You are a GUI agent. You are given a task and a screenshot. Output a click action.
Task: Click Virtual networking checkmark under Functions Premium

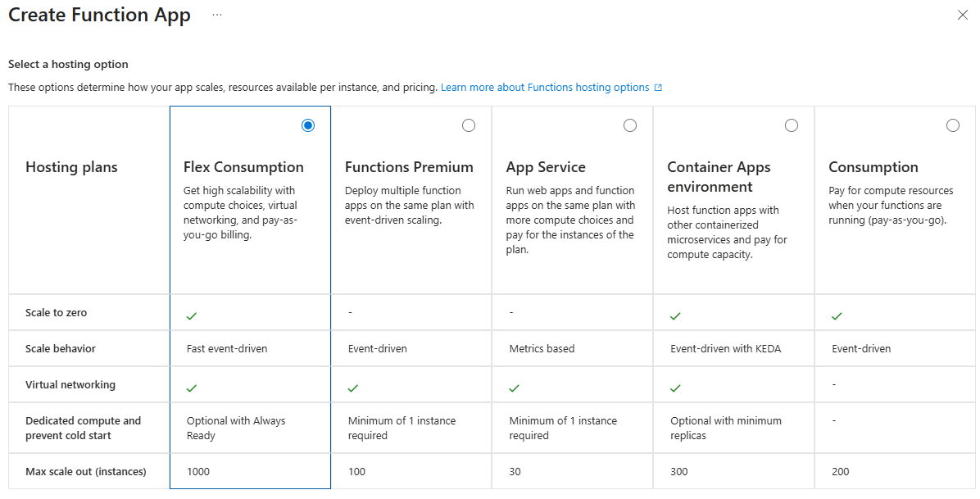[x=353, y=388]
